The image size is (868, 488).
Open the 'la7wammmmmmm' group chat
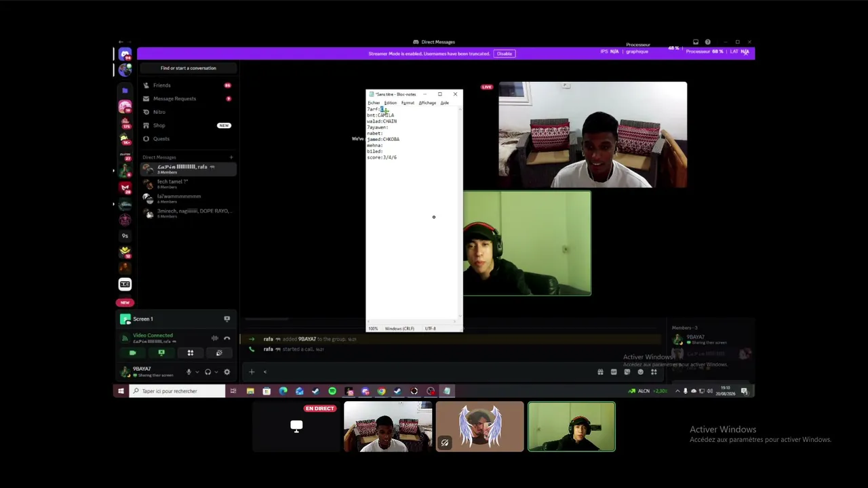click(188, 198)
